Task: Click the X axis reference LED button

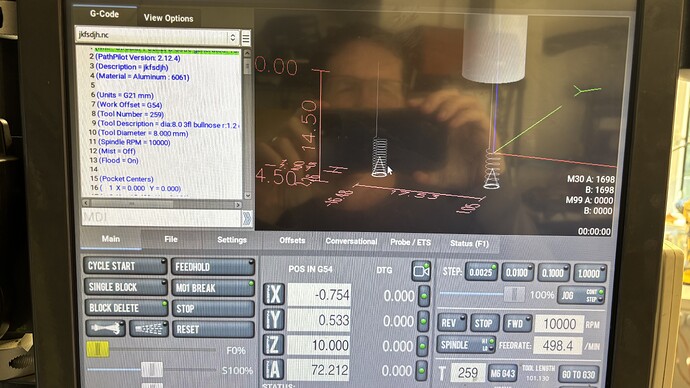Action: [424, 296]
